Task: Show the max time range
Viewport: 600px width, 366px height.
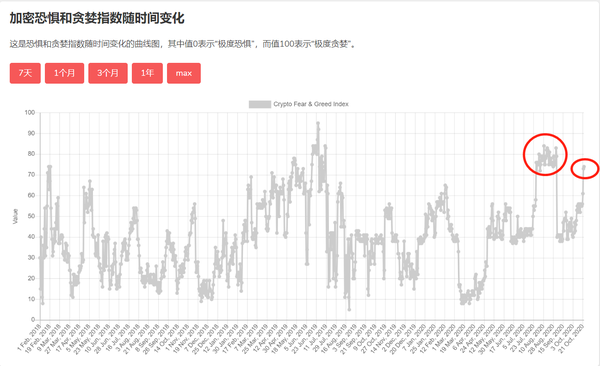Action: [x=184, y=73]
